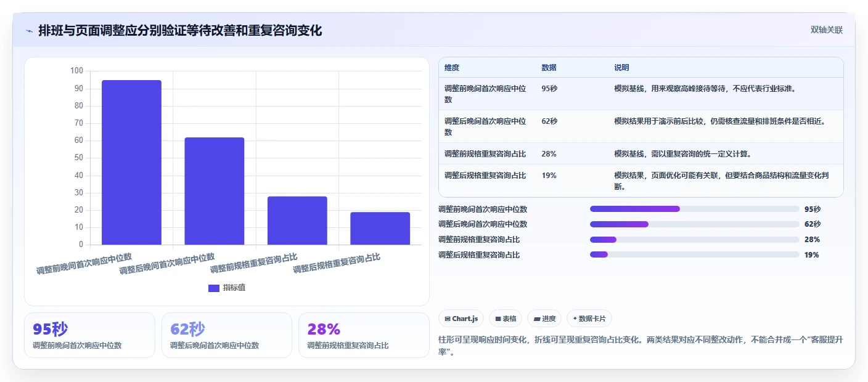Click the 数据 table column header

(x=549, y=68)
